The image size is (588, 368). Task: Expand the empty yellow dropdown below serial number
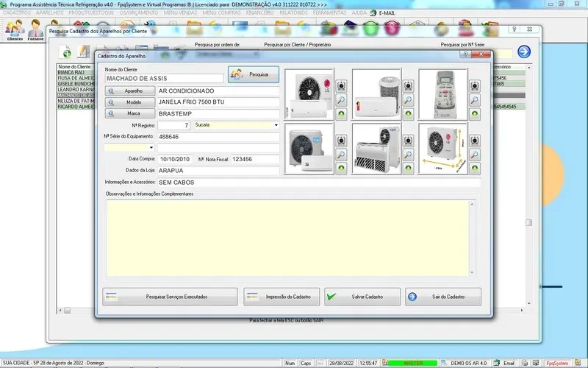(151, 148)
